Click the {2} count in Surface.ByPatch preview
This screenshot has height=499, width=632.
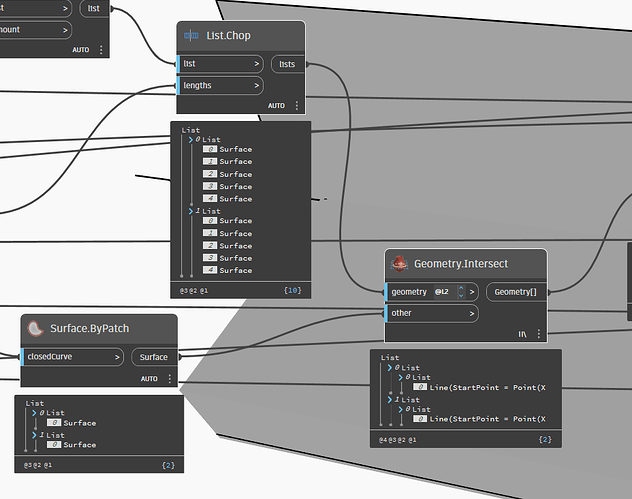(168, 466)
